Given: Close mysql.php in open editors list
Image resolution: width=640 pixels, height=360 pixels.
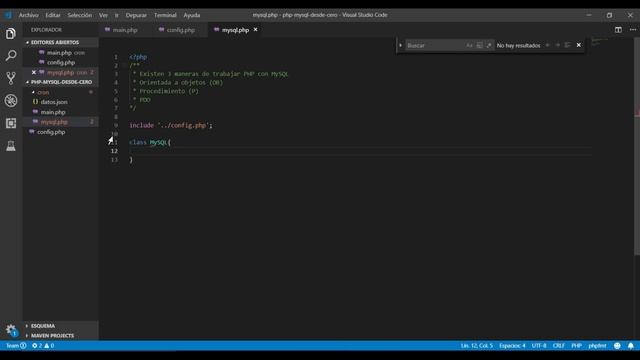Looking at the screenshot, I should 34,72.
